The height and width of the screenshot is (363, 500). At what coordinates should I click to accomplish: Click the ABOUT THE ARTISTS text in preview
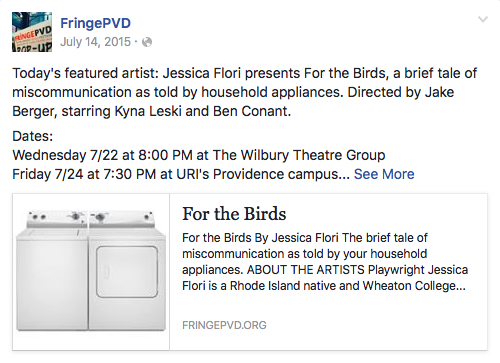(306, 270)
